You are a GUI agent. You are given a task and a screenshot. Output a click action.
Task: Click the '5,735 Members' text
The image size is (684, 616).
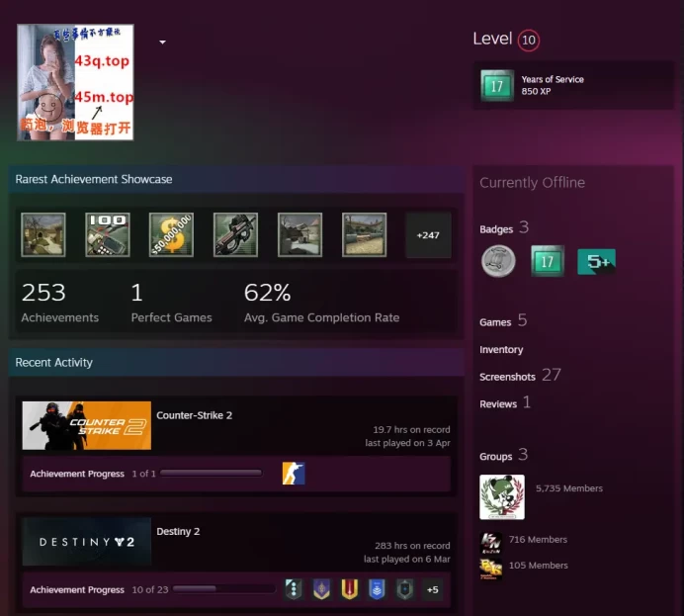(569, 488)
